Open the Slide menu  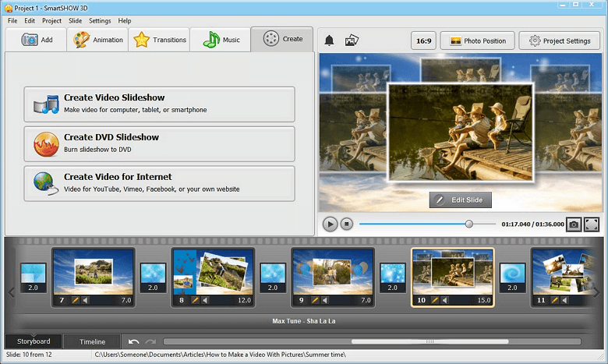coord(76,20)
